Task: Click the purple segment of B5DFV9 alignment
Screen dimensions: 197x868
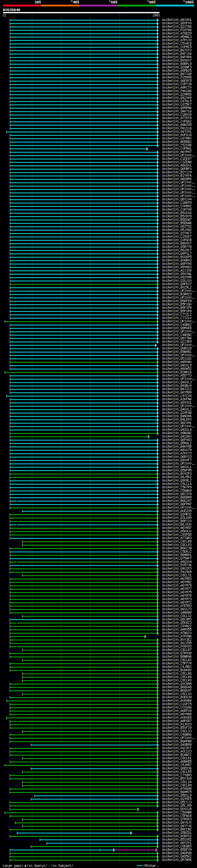Action: click(x=135, y=850)
